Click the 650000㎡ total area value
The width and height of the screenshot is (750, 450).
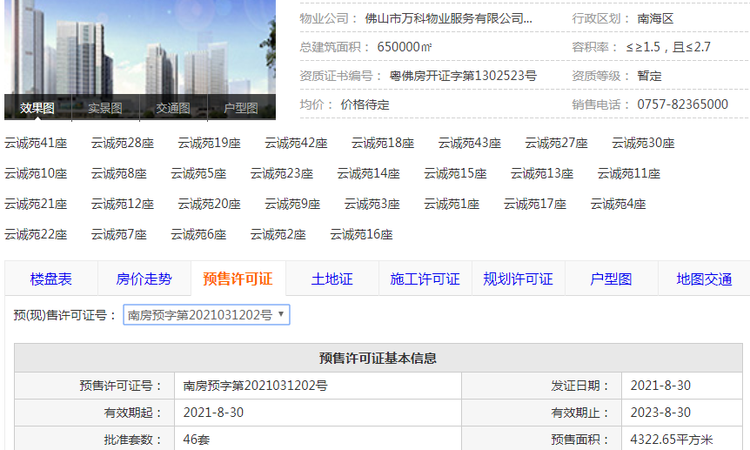point(404,47)
